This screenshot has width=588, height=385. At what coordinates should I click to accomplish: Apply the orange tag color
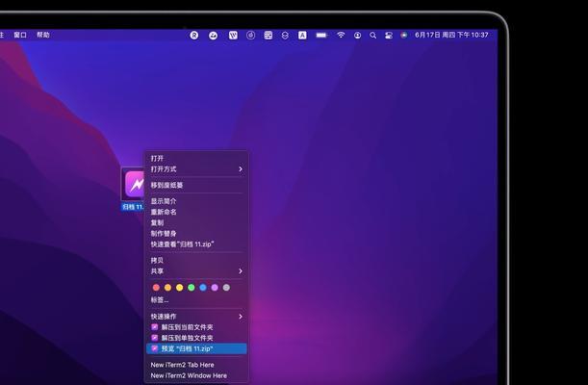(x=168, y=288)
